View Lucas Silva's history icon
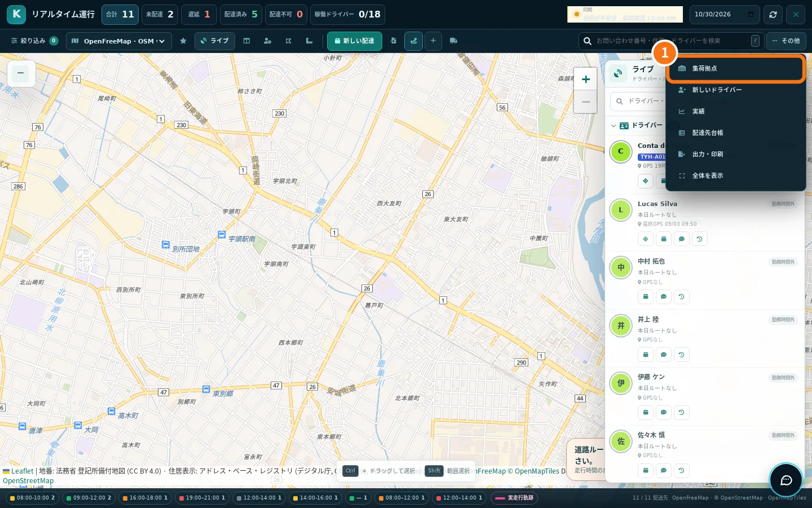Image resolution: width=812 pixels, height=508 pixels. [x=700, y=239]
